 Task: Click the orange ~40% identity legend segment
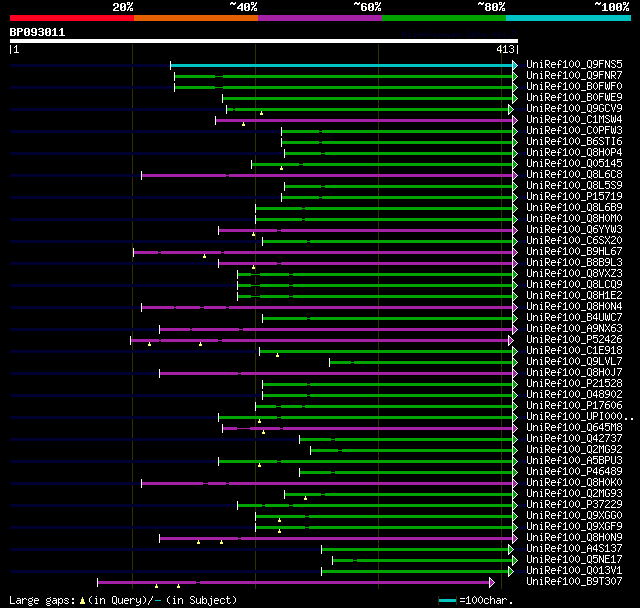click(x=196, y=18)
